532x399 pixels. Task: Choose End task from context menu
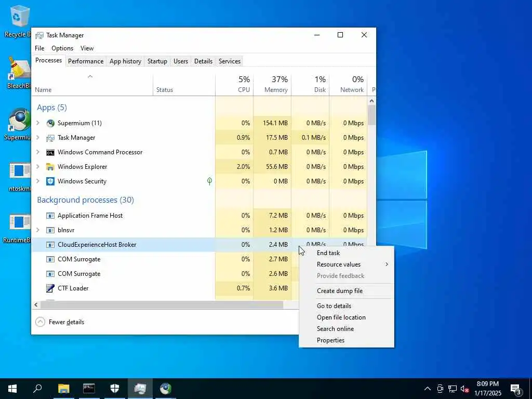tap(347, 253)
